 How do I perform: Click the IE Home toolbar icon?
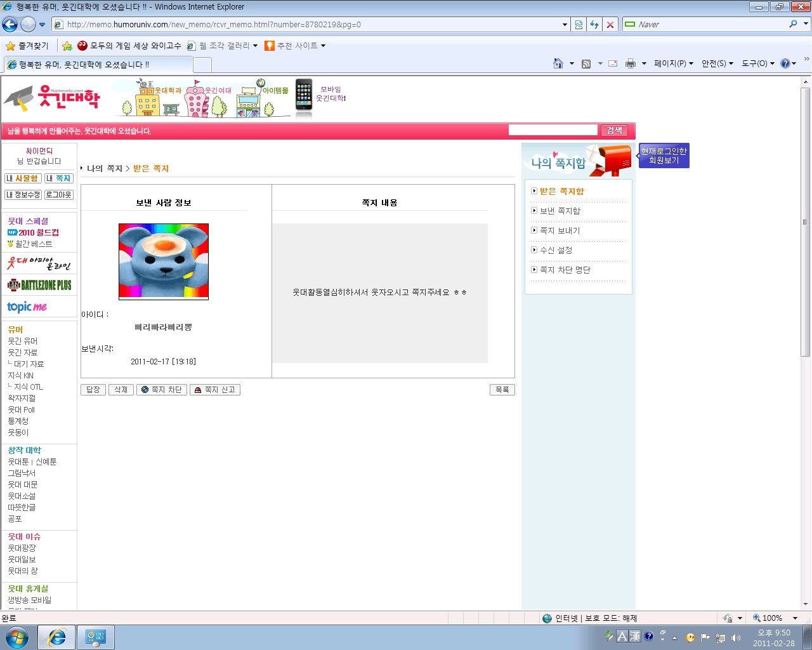(x=558, y=63)
